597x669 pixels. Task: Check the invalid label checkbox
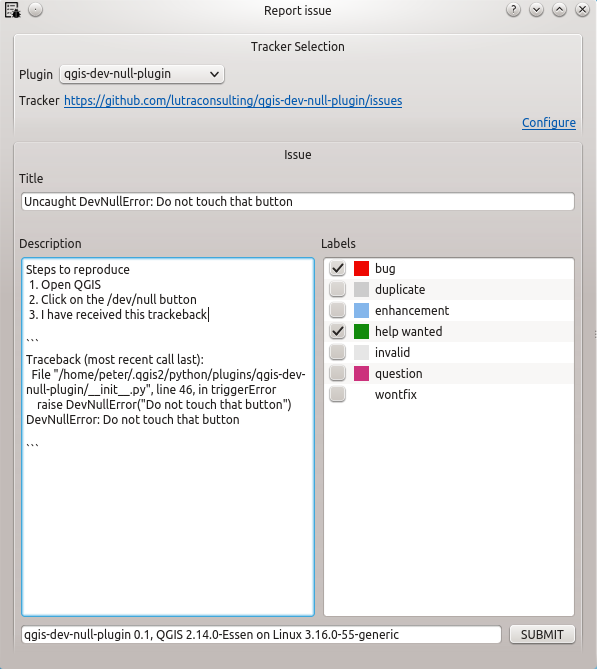tap(338, 352)
